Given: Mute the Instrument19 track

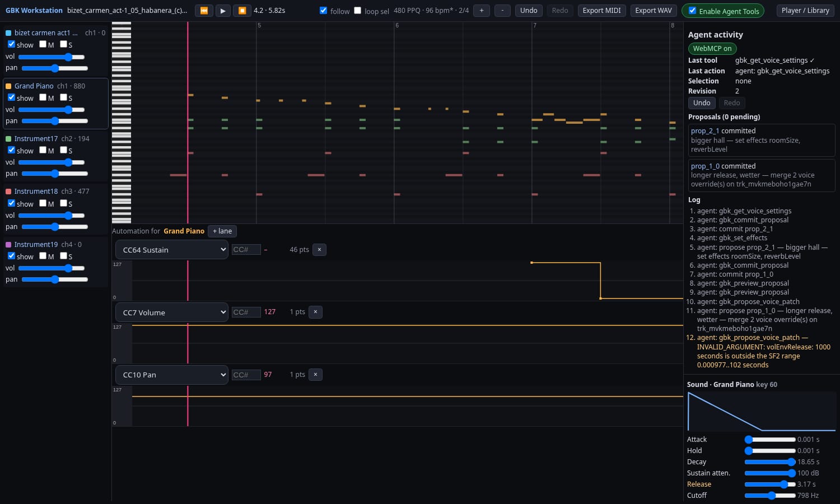Looking at the screenshot, I should pos(43,256).
